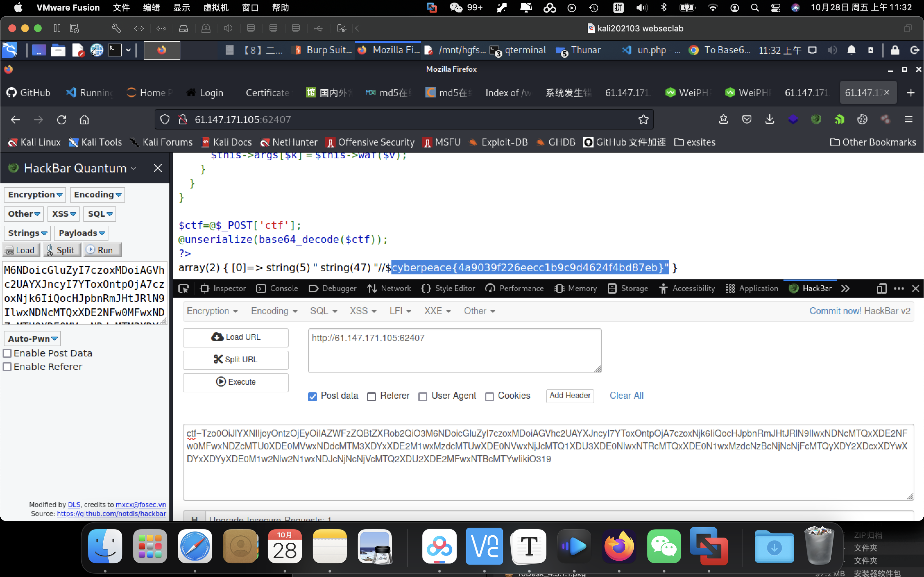924x577 pixels.
Task: Click the Firefox reload page icon
Action: click(62, 120)
